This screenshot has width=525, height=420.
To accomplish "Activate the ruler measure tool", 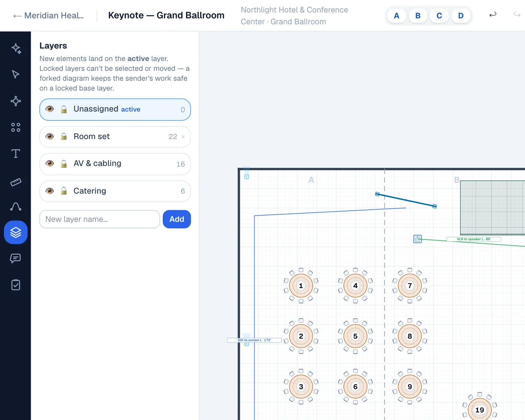I will pos(16,182).
